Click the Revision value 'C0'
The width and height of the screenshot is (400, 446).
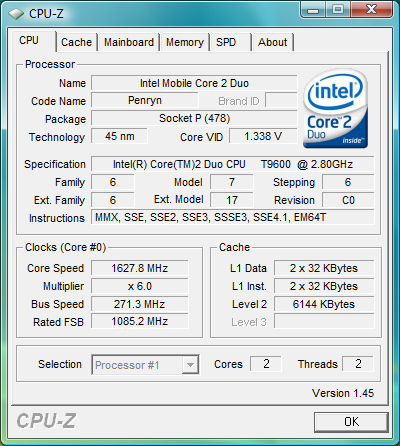coord(348,200)
